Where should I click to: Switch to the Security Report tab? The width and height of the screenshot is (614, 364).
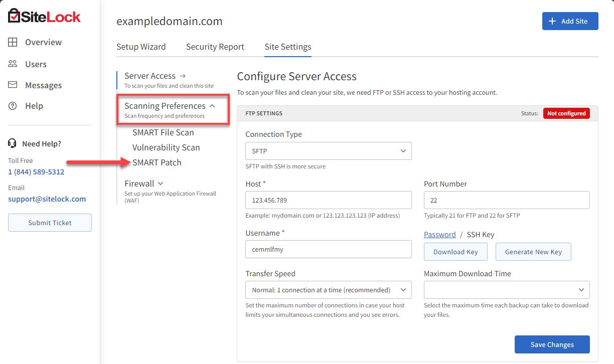(x=215, y=47)
